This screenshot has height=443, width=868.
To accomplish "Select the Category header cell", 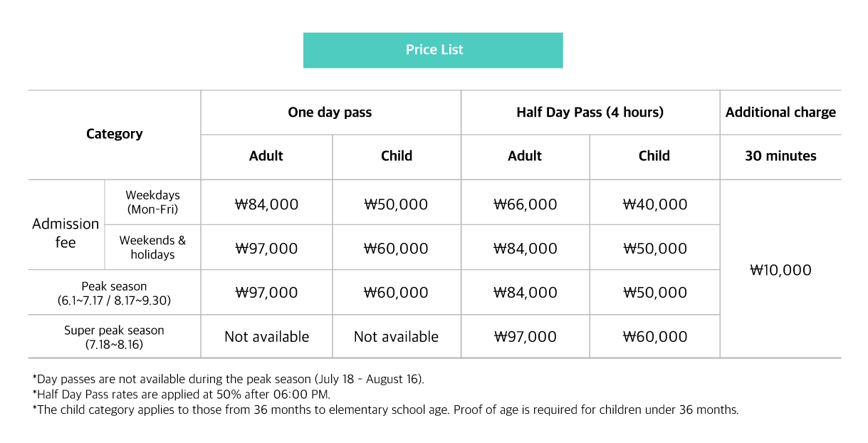I will click(115, 135).
